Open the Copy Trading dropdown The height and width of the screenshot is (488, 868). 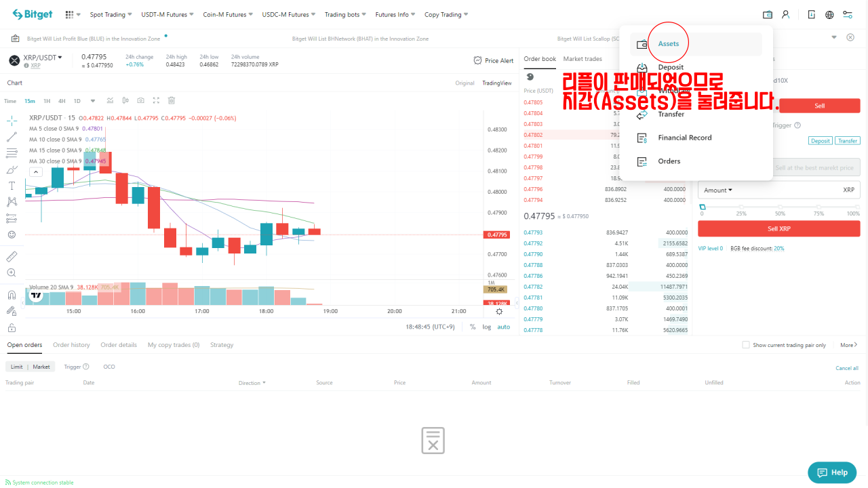pyautogui.click(x=447, y=14)
